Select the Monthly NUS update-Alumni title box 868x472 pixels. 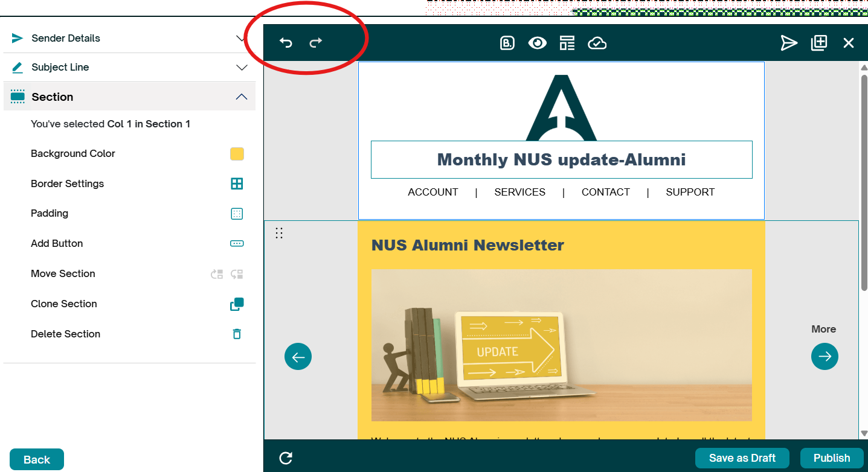tap(562, 160)
